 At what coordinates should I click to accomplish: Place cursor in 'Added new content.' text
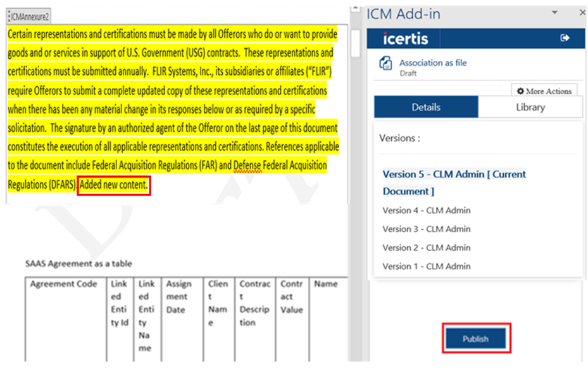pos(114,186)
